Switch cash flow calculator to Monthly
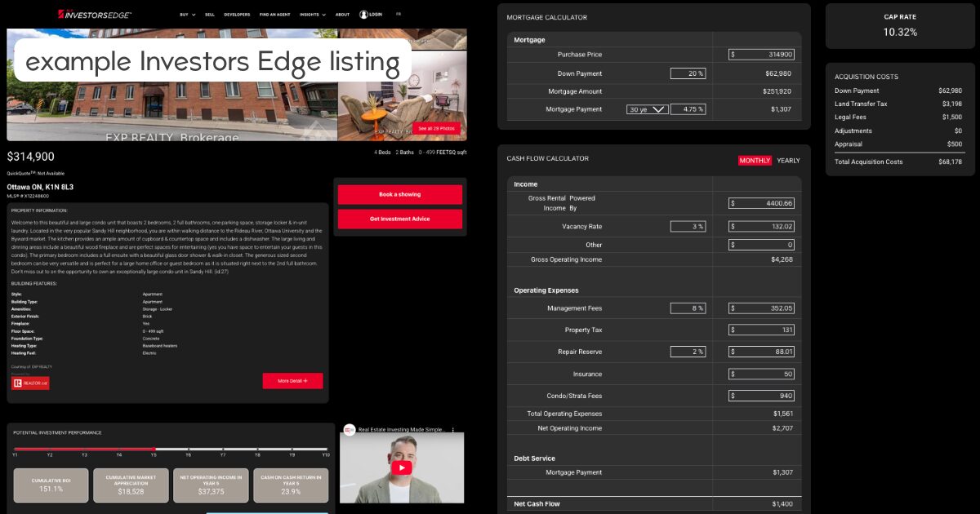Image resolution: width=980 pixels, height=514 pixels. point(755,161)
